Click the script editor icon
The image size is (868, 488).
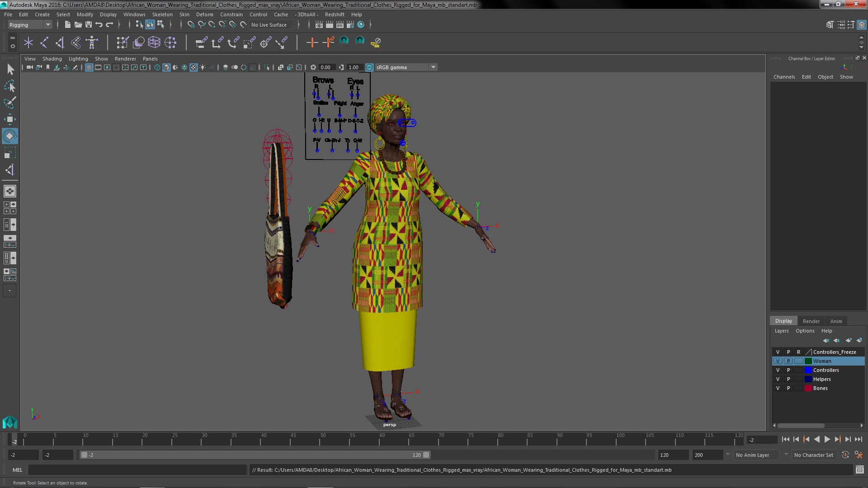click(x=859, y=470)
